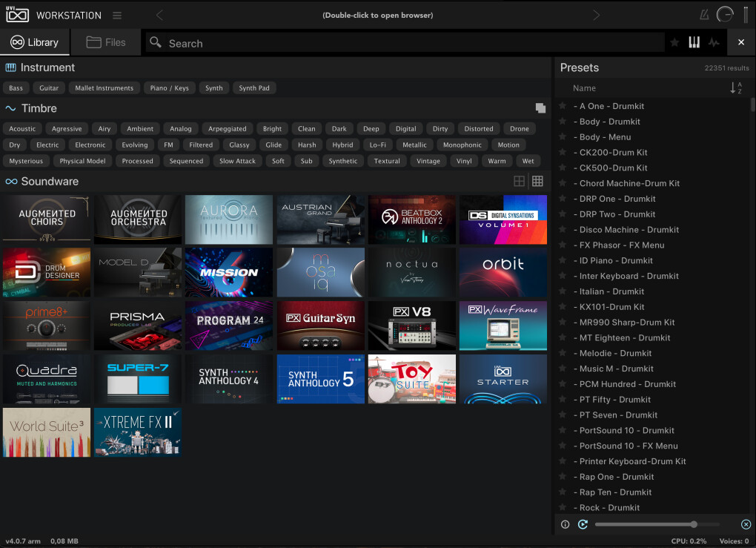Open Augmented Choirs soundware

46,219
